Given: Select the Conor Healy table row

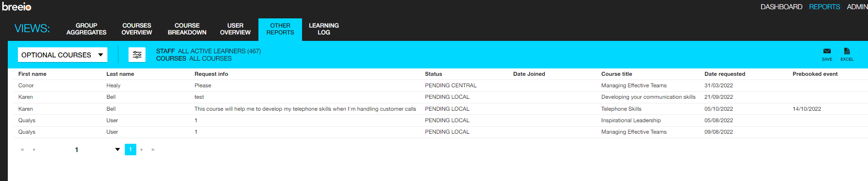Looking at the screenshot, I should point(438,85).
